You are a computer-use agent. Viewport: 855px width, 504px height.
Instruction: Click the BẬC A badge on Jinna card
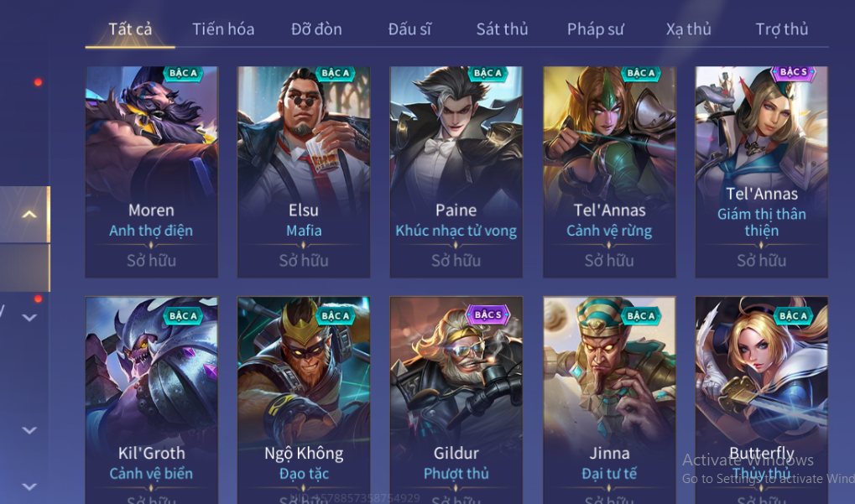click(x=641, y=315)
